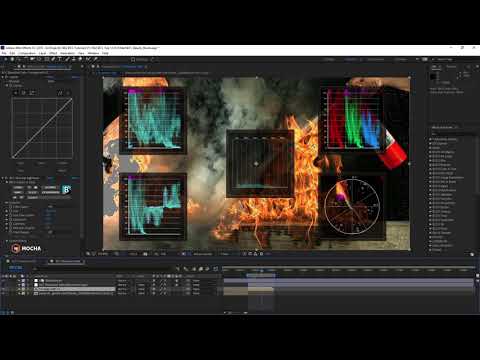Select the Clone Stamp tool

pos(74,59)
